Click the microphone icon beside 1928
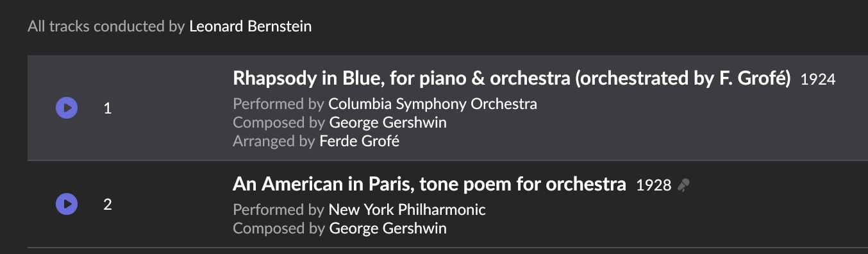The image size is (868, 254). pos(684,186)
